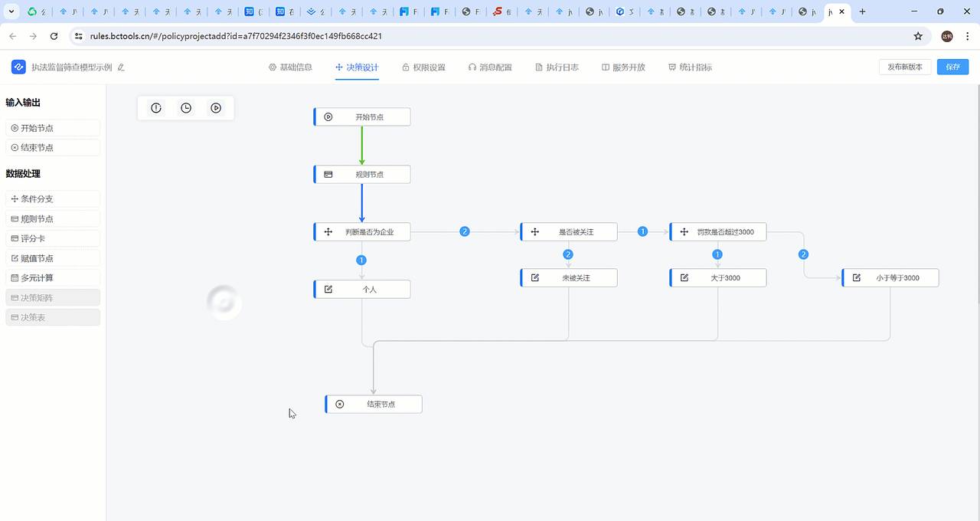Click the browser address bar URL
This screenshot has height=521, width=980.
(236, 36)
